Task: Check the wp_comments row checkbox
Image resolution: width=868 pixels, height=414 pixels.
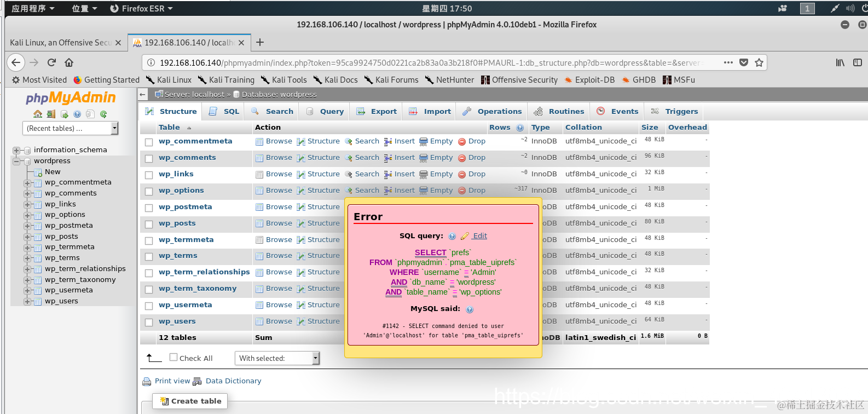Action: pyautogui.click(x=149, y=158)
